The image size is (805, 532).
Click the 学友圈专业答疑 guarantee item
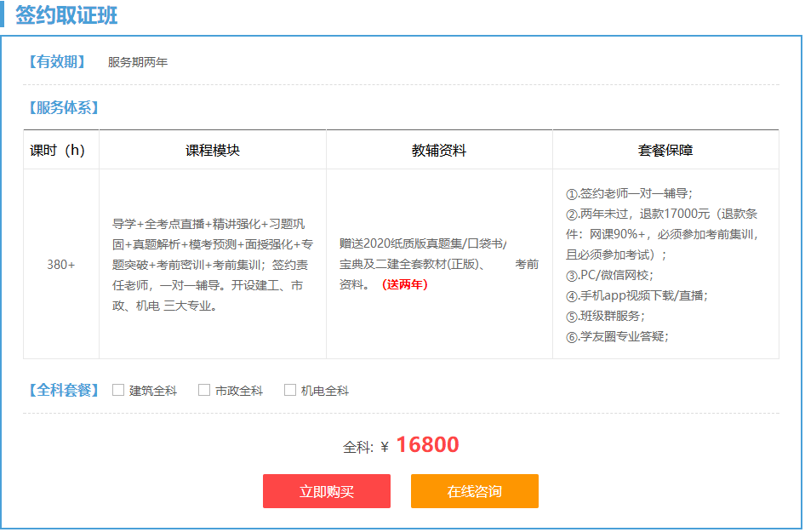pyautogui.click(x=617, y=336)
